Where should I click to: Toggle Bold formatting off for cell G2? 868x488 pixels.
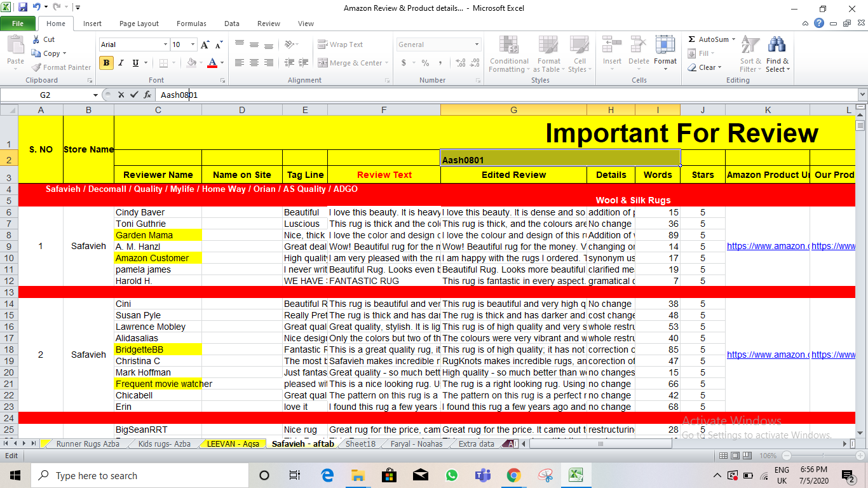pyautogui.click(x=105, y=64)
